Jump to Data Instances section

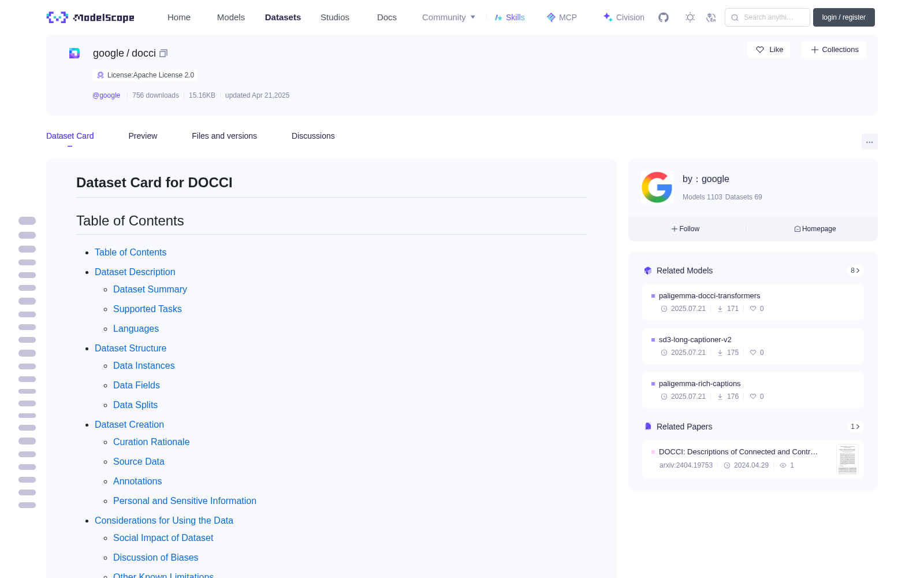pos(144,366)
